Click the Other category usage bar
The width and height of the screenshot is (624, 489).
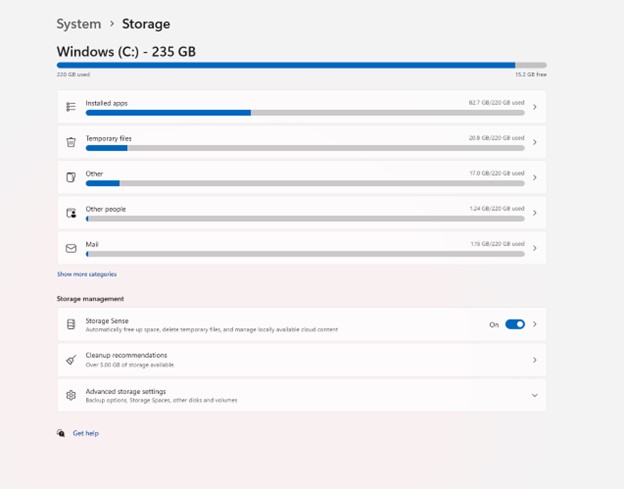(x=305, y=183)
